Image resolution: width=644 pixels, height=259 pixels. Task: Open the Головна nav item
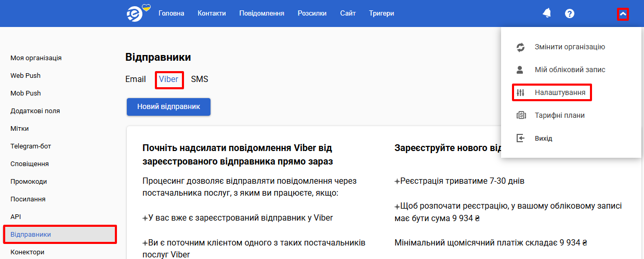pyautogui.click(x=172, y=13)
